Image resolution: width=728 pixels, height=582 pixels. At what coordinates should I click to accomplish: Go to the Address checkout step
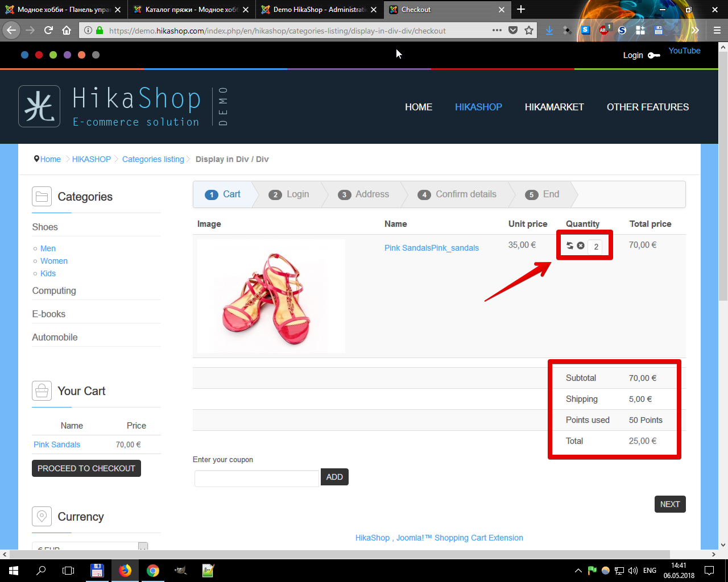(364, 194)
